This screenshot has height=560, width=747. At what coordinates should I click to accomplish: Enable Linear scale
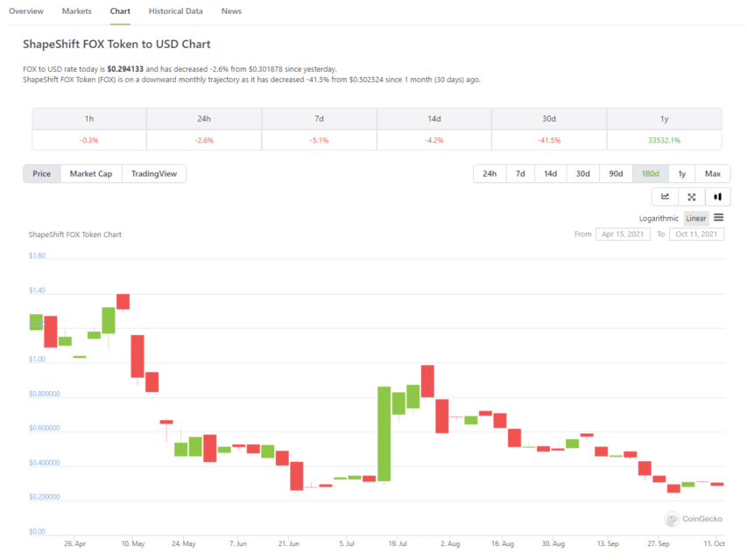point(696,219)
